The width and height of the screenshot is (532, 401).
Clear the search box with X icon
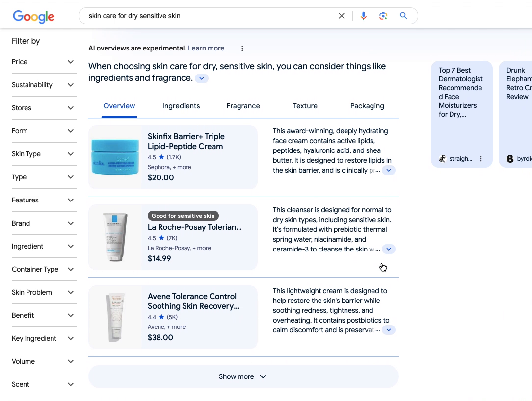[342, 16]
